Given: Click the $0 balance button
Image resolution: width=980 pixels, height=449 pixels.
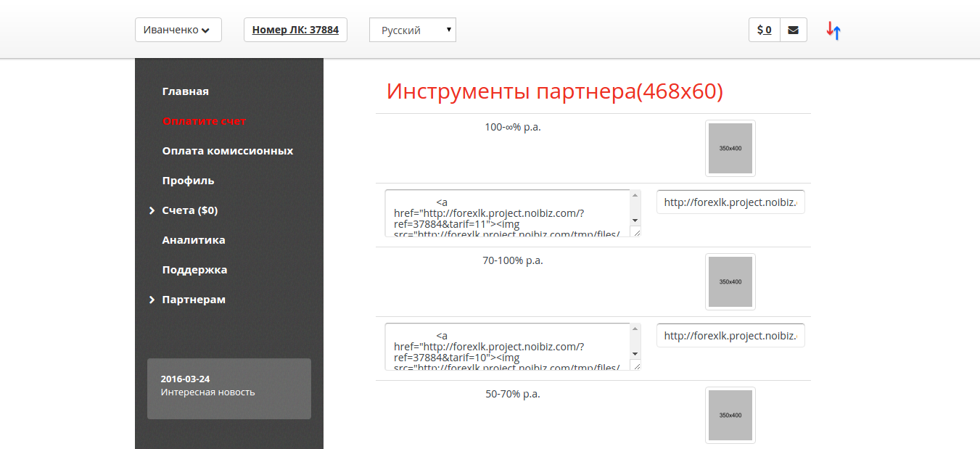Looking at the screenshot, I should pyautogui.click(x=765, y=30).
